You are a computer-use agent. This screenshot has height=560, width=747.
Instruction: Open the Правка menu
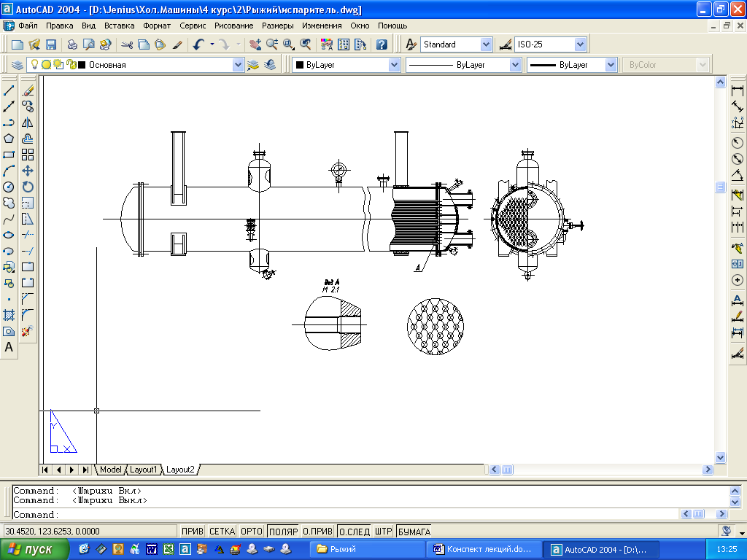pyautogui.click(x=60, y=26)
